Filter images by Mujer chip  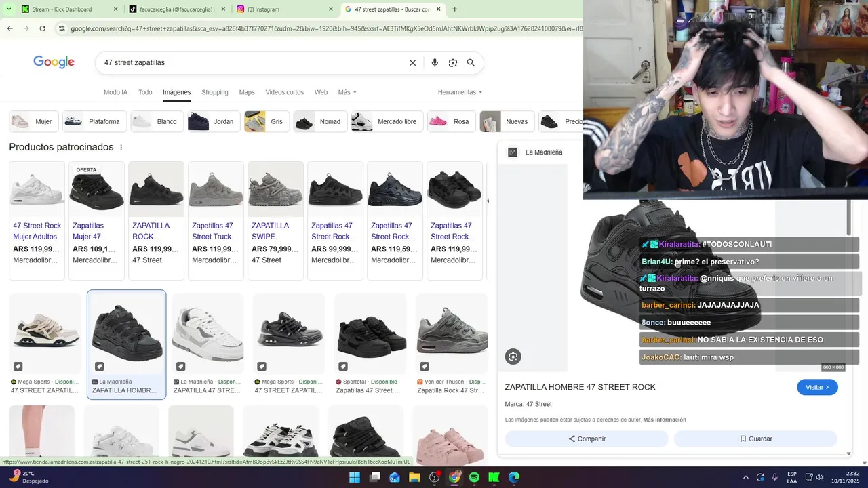click(33, 122)
